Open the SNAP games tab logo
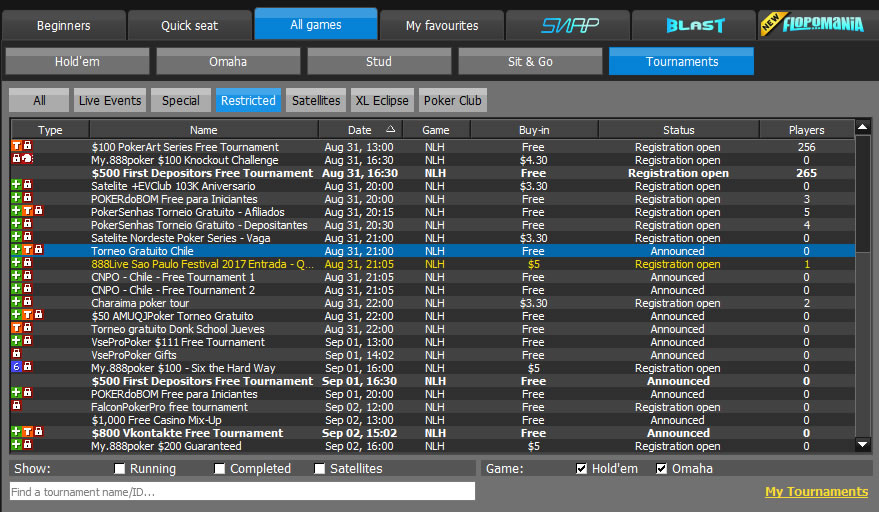 [567, 25]
